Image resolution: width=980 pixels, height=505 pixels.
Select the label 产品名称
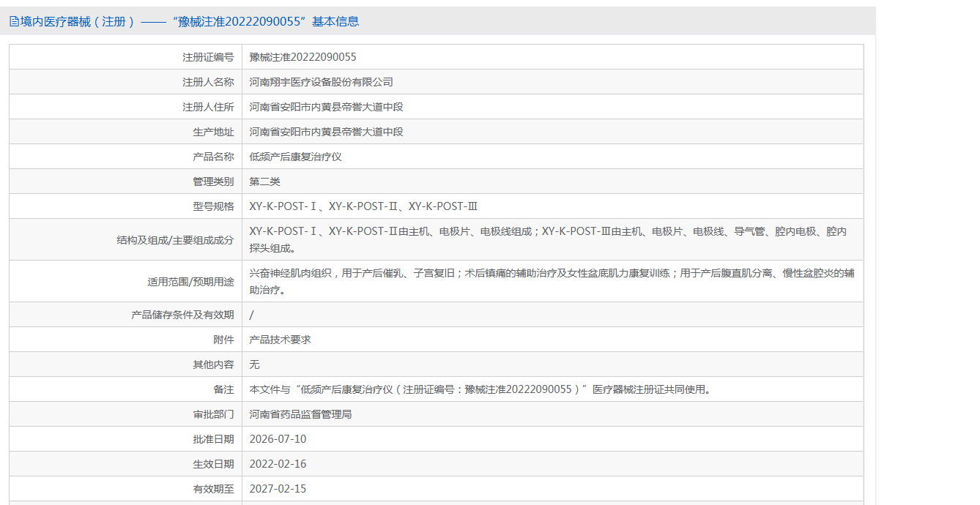point(213,157)
